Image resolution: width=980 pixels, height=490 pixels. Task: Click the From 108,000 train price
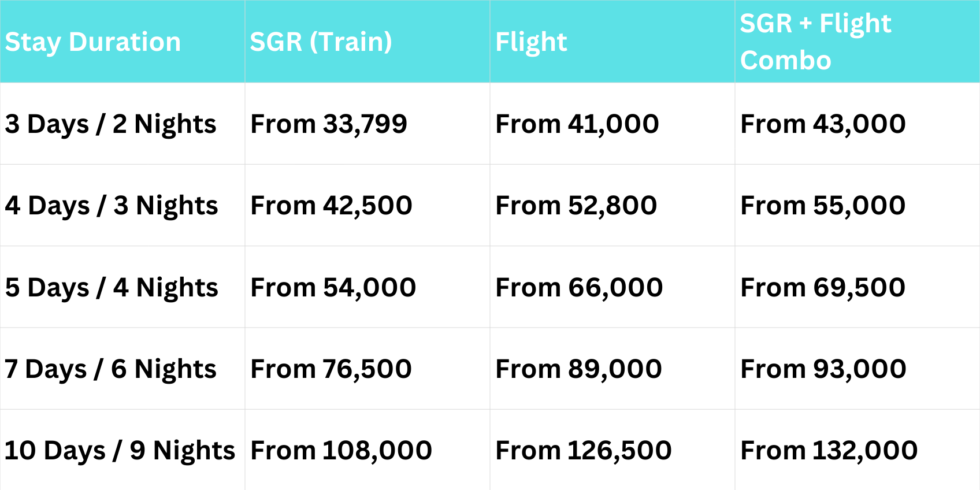341,451
